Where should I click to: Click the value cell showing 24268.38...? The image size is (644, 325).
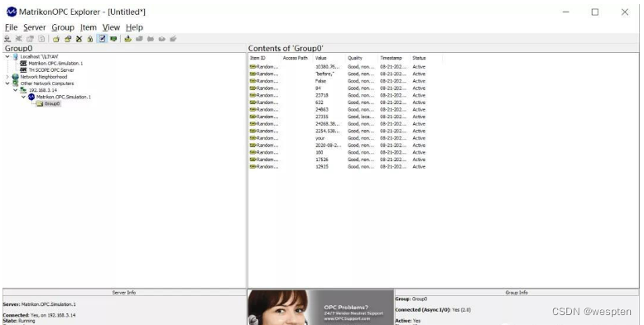coord(328,124)
